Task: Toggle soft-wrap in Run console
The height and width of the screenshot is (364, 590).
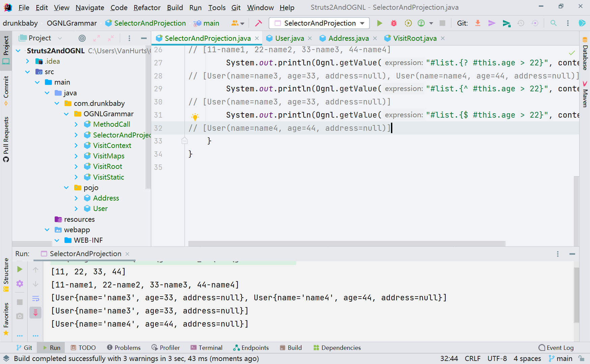Action: tap(35, 299)
